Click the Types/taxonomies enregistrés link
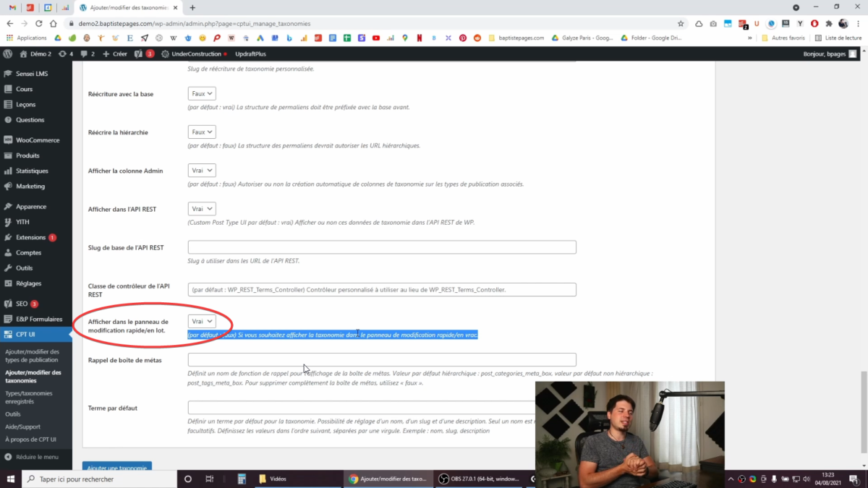 click(x=29, y=397)
